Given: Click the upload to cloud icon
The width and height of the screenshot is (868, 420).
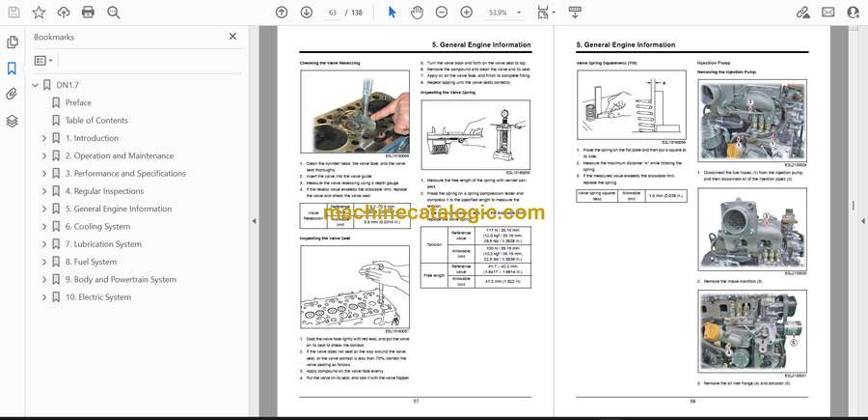Looking at the screenshot, I should (x=64, y=13).
